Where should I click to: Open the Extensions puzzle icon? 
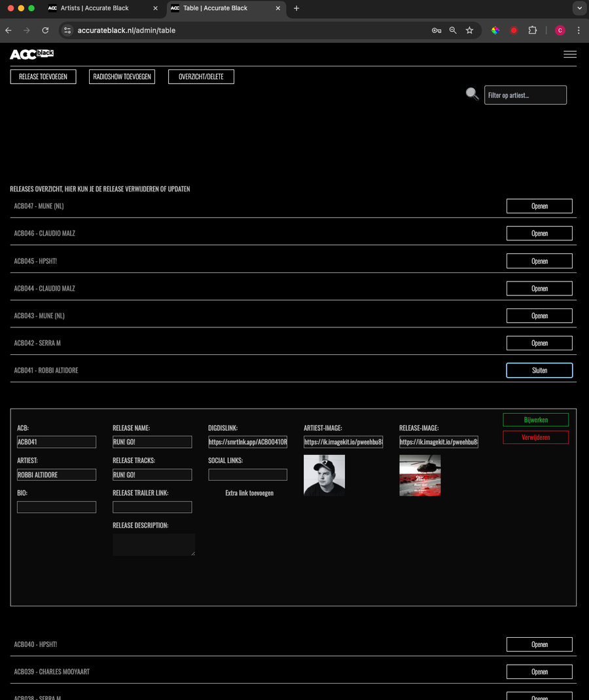coord(532,30)
